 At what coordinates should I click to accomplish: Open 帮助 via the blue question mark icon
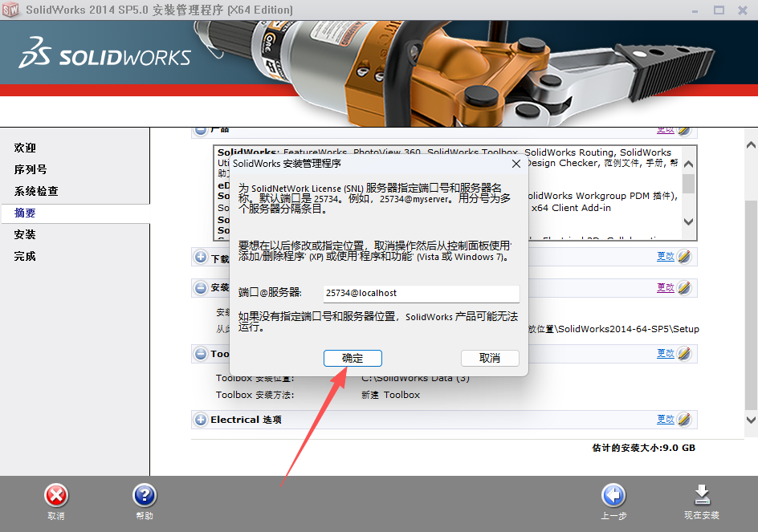144,495
